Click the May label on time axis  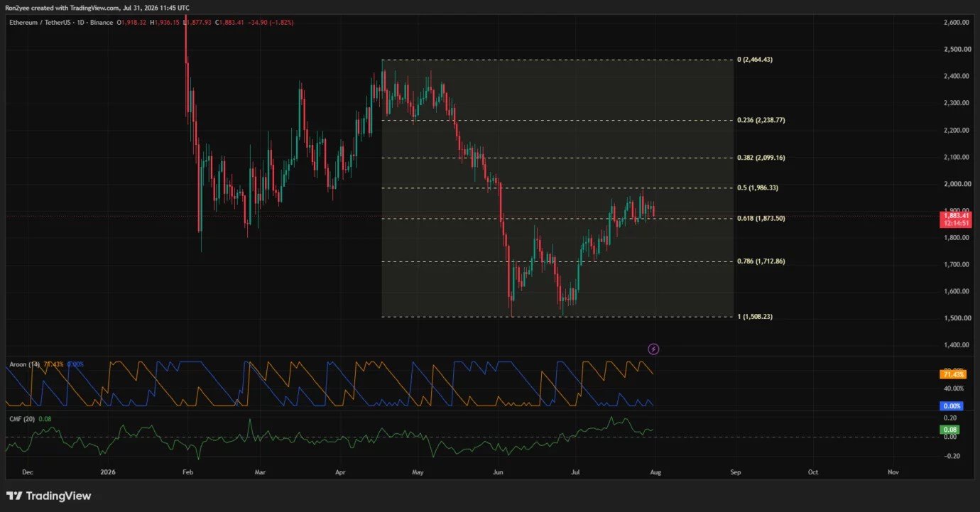(x=418, y=472)
